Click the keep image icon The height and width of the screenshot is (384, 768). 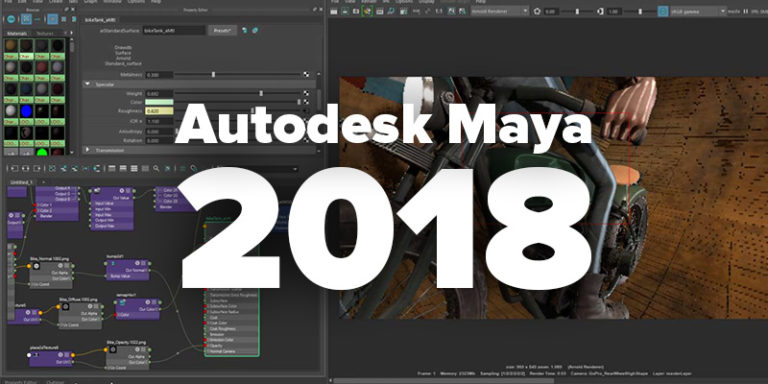451,11
